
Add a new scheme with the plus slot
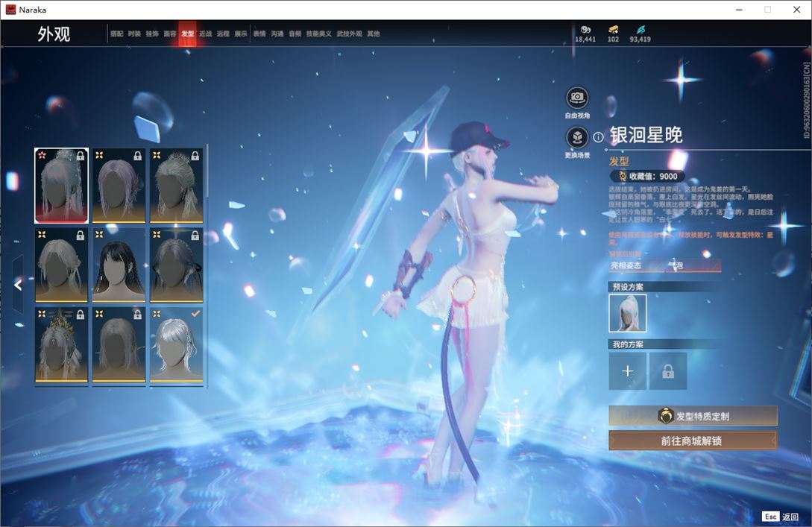pos(628,370)
